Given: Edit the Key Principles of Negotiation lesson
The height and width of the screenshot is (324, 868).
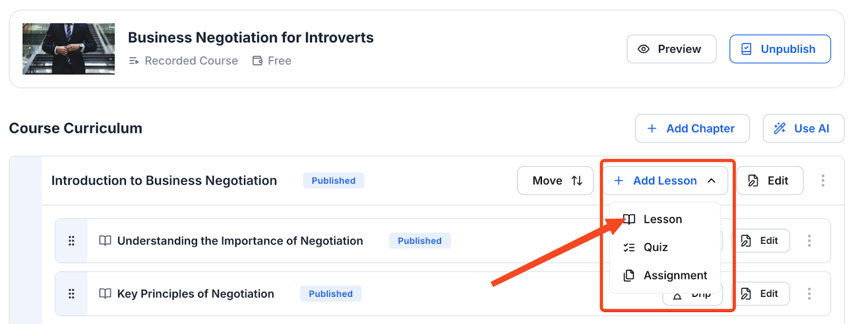Looking at the screenshot, I should tap(760, 294).
